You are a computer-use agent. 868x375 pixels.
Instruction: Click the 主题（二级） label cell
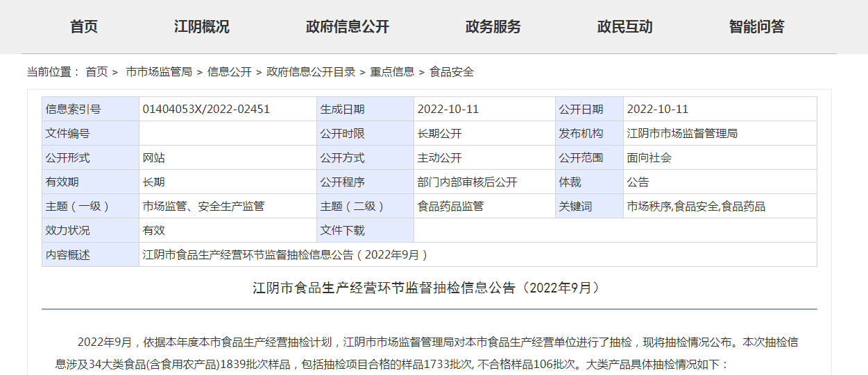click(x=366, y=206)
